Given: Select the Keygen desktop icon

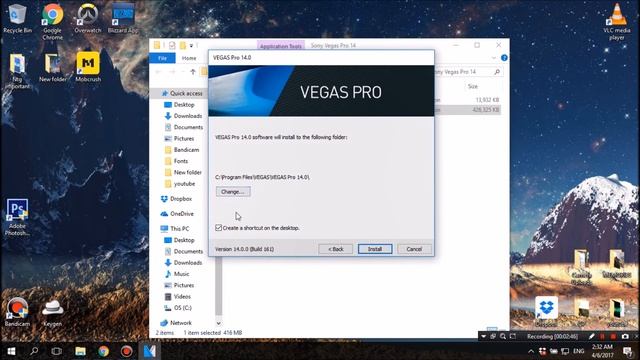Looking at the screenshot, I should [53, 312].
